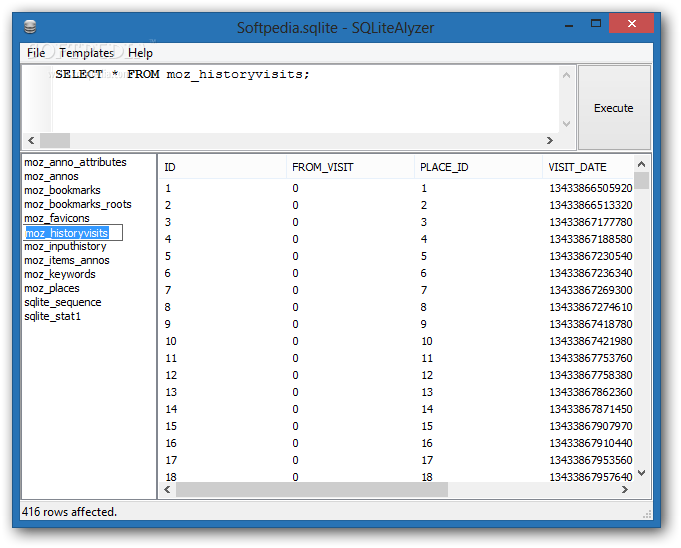Click ID cell with value 5

(x=168, y=256)
